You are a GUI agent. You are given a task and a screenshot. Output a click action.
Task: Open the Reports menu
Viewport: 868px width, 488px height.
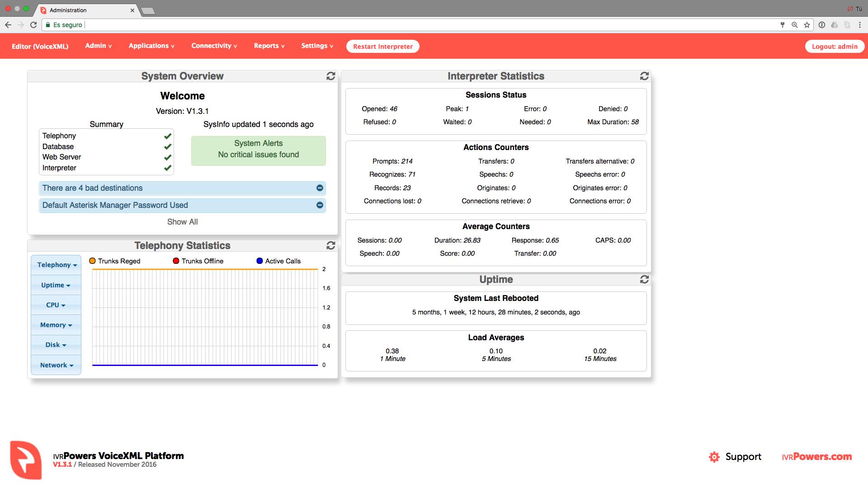point(269,46)
